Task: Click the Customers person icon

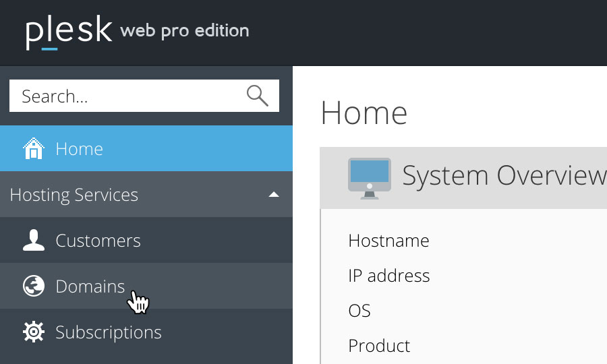Action: (34, 240)
